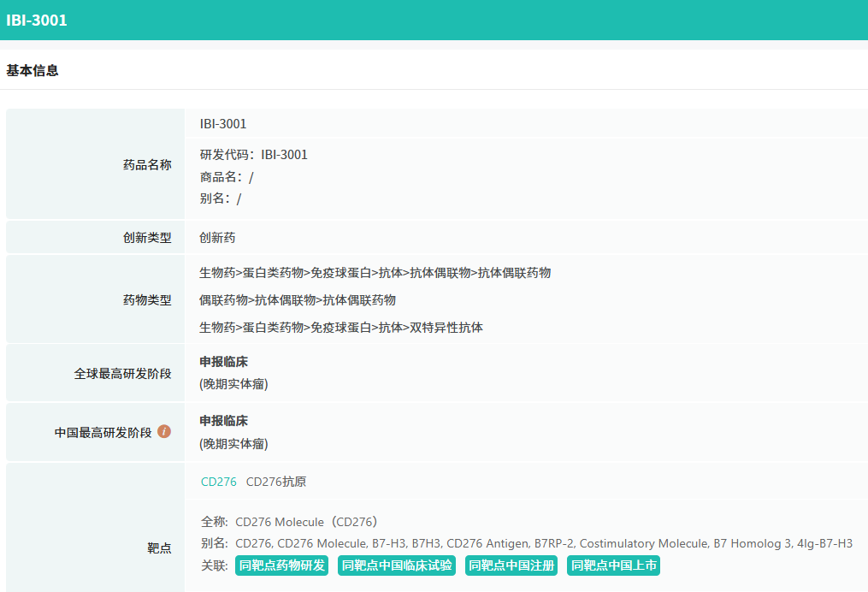The image size is (868, 592).
Task: Select the 同靶点中国注册 tag button
Action: click(x=511, y=565)
